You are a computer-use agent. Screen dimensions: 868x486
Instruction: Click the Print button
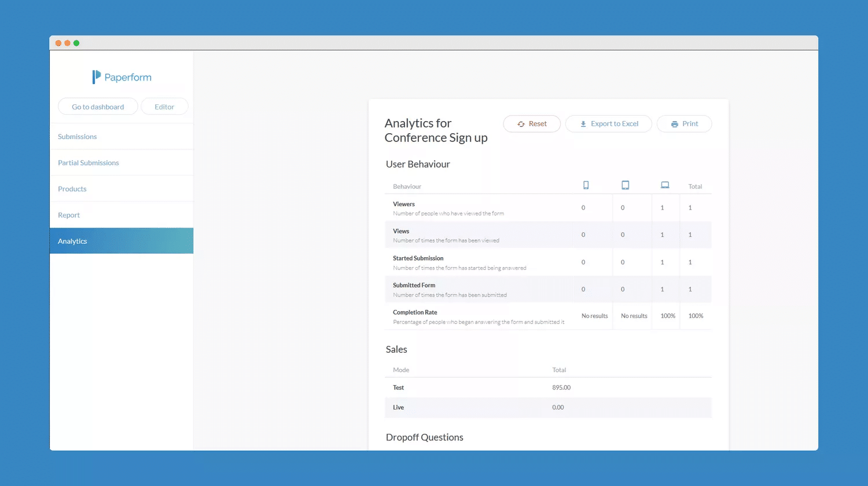click(684, 123)
